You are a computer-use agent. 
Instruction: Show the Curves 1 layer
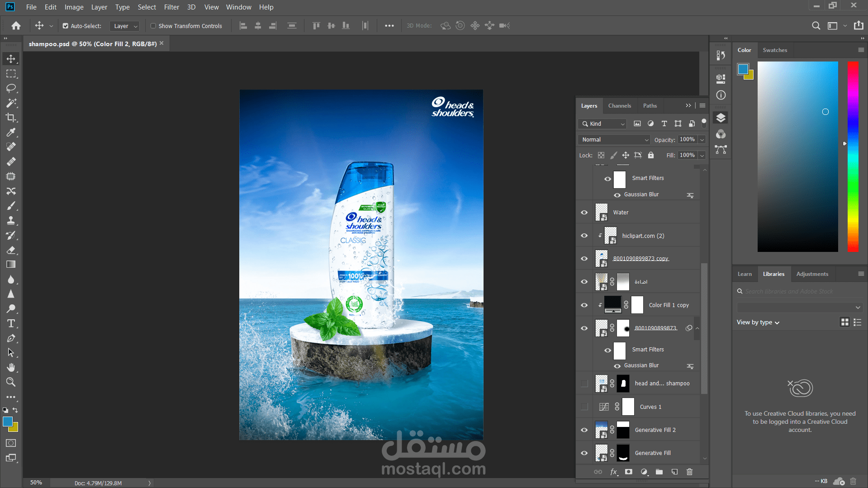584,407
